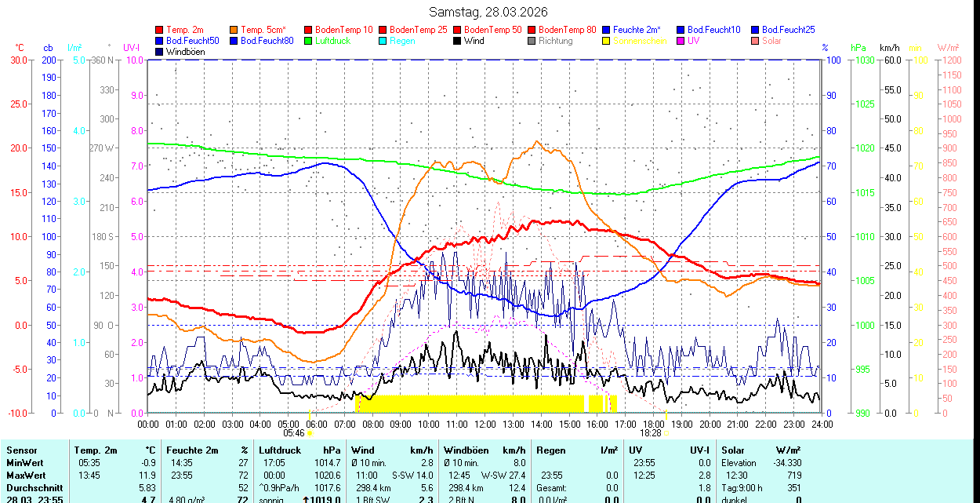Viewport: 980px width, 503px height.
Task: Click the rising pressure arrow beside 1019.0
Action: [305, 499]
